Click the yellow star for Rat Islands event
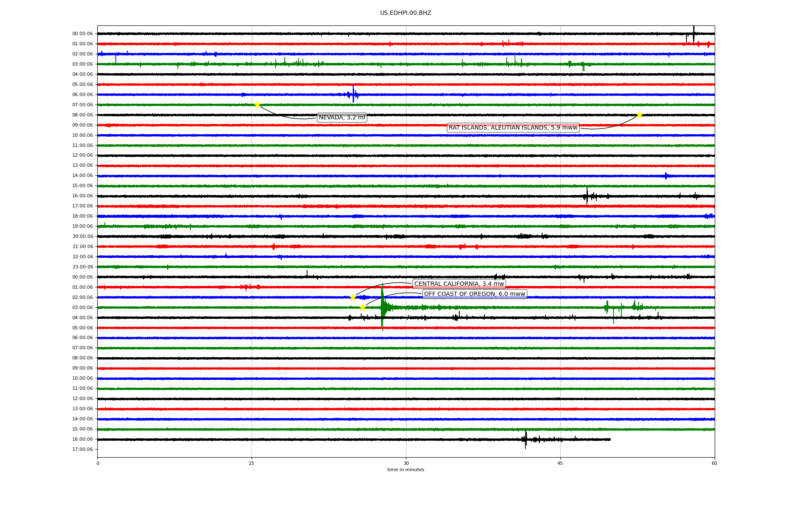The image size is (812, 508). pyautogui.click(x=639, y=115)
